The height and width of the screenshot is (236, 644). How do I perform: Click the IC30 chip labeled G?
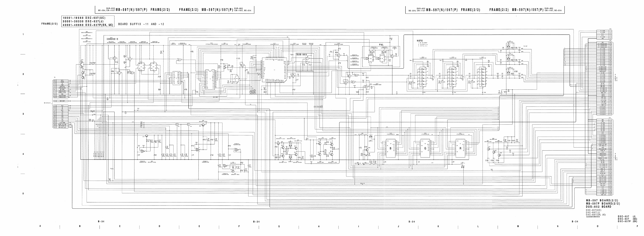point(425,148)
